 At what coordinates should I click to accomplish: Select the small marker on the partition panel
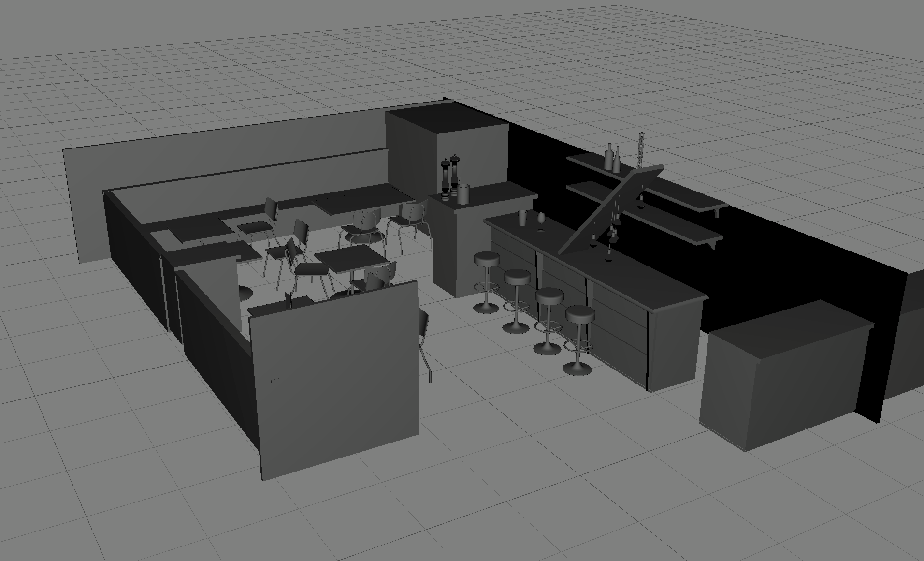[x=276, y=379]
